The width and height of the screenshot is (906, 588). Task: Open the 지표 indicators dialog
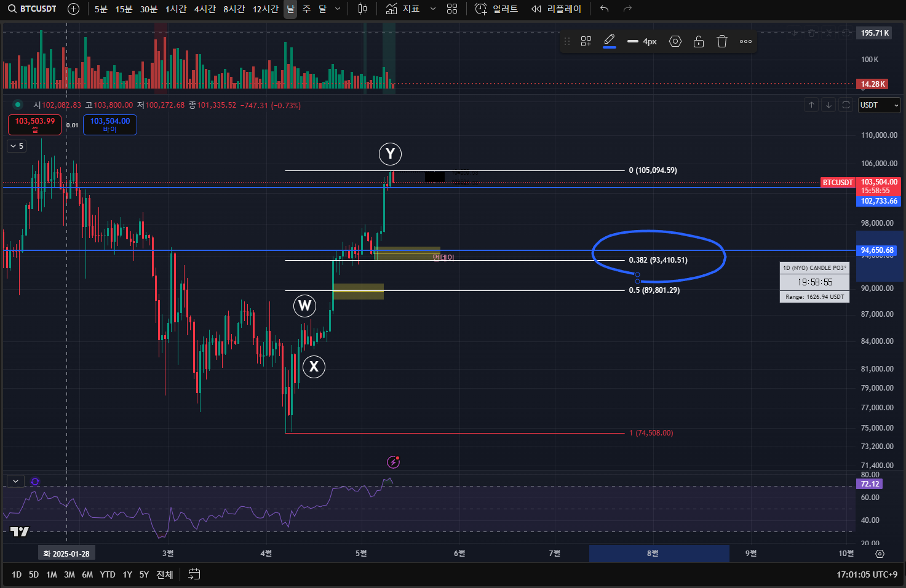pyautogui.click(x=403, y=9)
